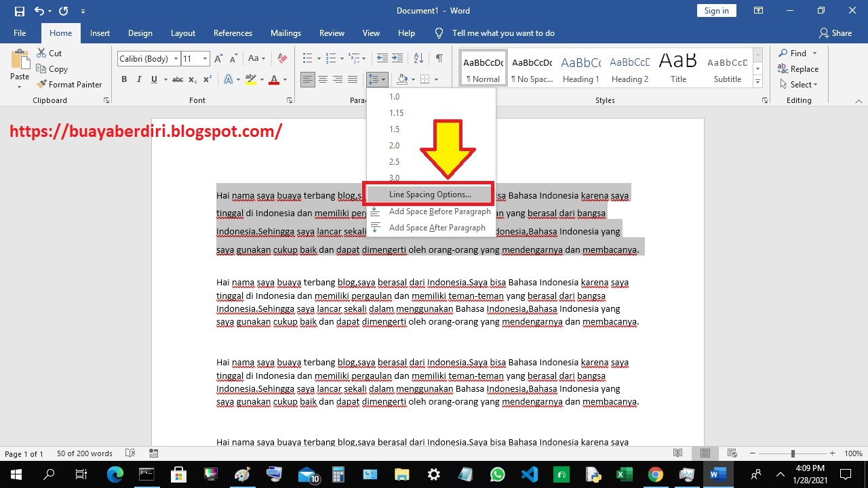Image resolution: width=868 pixels, height=488 pixels.
Task: Open Google Chrome from the taskbar
Action: point(655,474)
